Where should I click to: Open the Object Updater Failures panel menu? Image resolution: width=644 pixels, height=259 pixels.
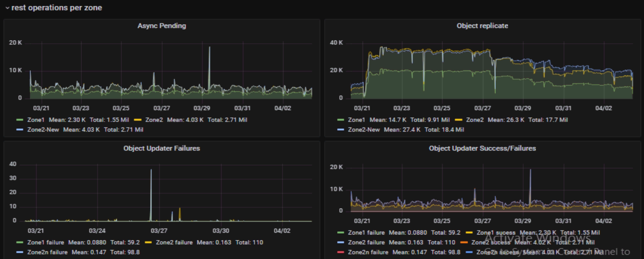point(162,148)
